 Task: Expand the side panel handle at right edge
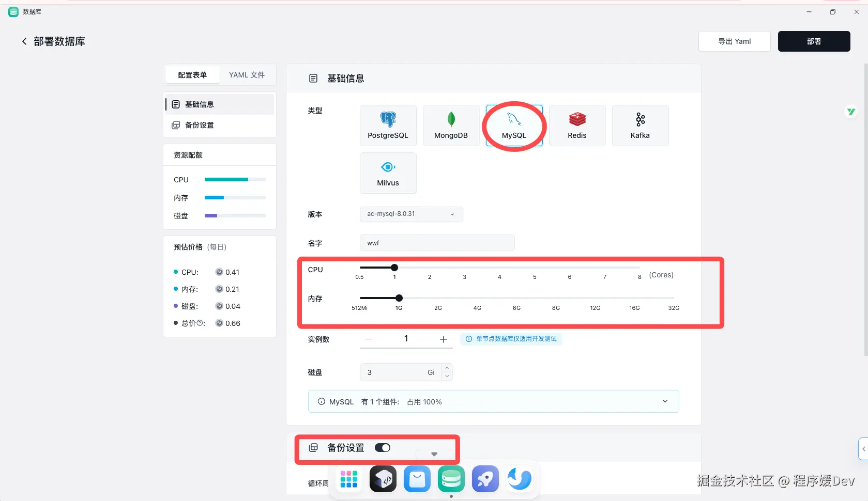[863, 449]
